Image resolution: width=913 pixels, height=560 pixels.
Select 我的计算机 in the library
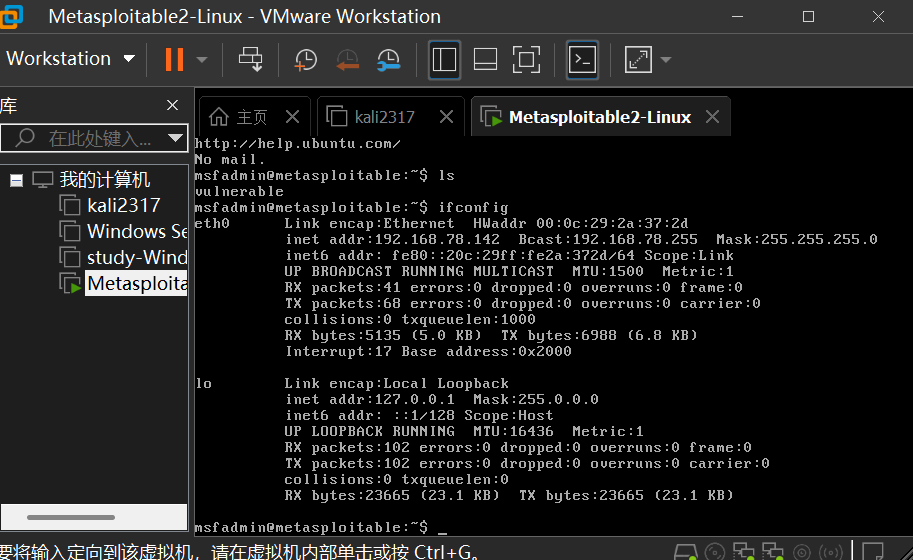tap(104, 180)
